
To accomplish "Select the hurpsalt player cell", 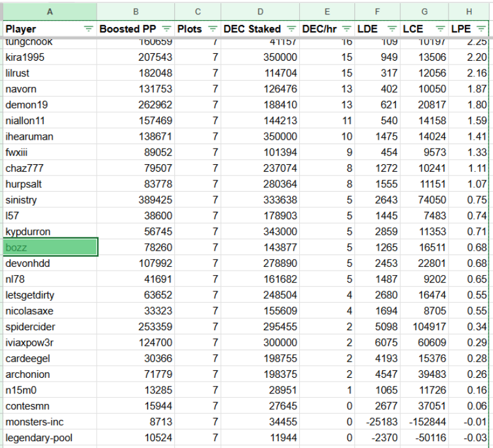I will [x=50, y=184].
